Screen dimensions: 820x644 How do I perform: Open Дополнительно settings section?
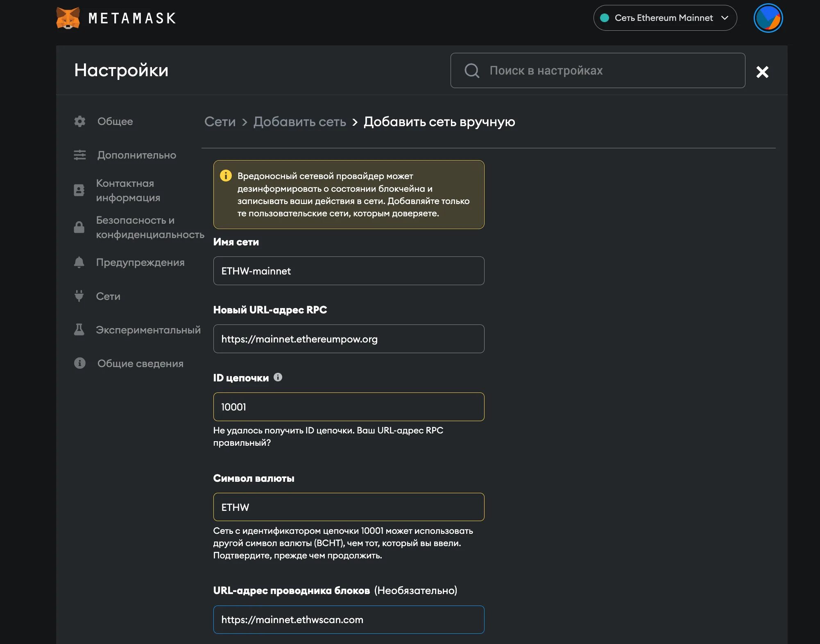[x=137, y=155]
